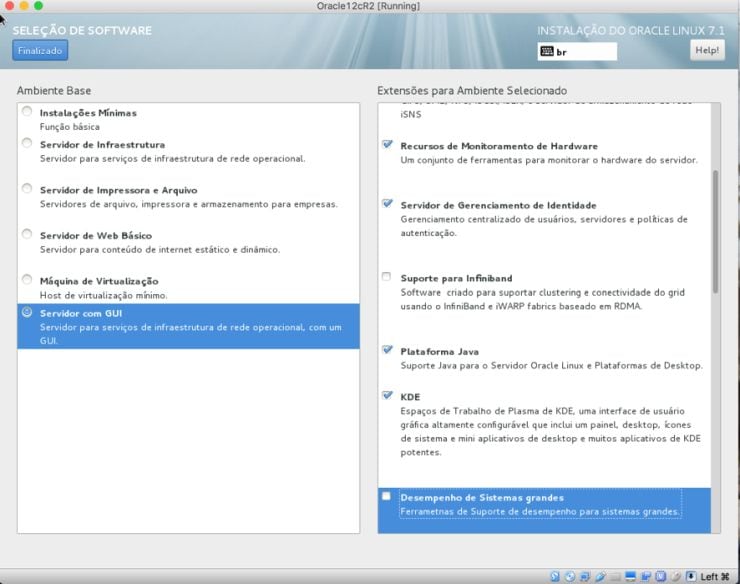Open the Help! button

pos(707,50)
